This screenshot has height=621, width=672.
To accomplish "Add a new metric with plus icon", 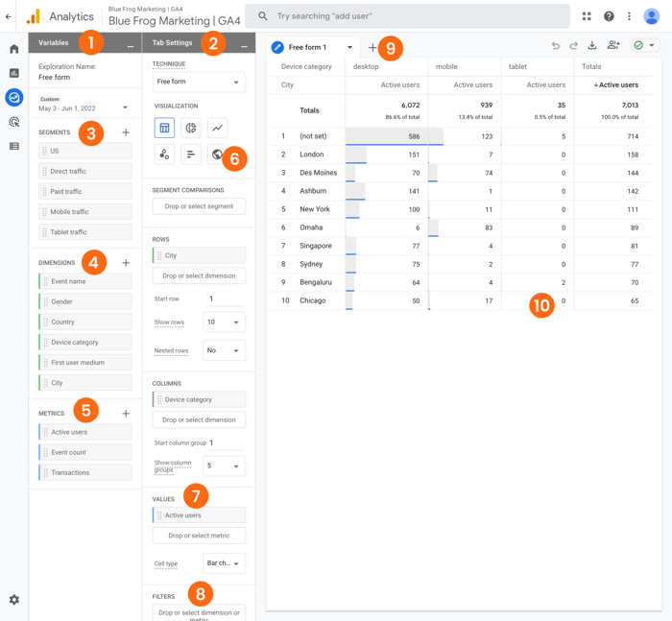I will pos(126,414).
